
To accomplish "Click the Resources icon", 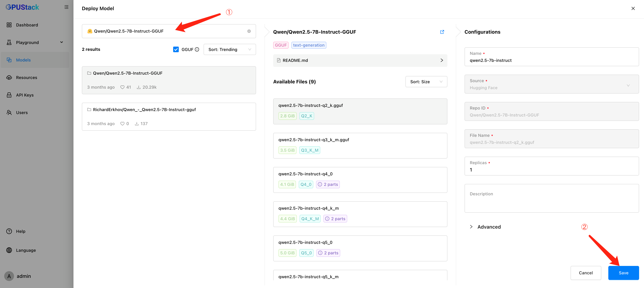I will (x=9, y=77).
